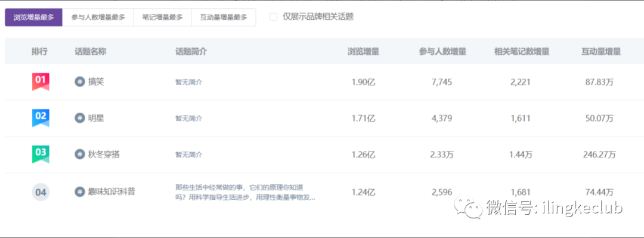
Task: Click the 趣味知识科普 topic description text
Action: tap(245, 192)
